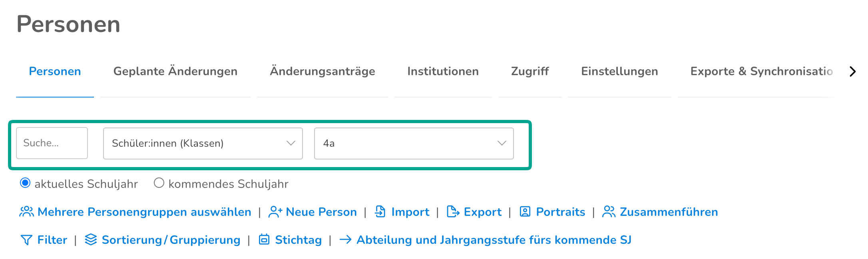
Task: Click the add-person icon for Neue Person
Action: tap(275, 212)
